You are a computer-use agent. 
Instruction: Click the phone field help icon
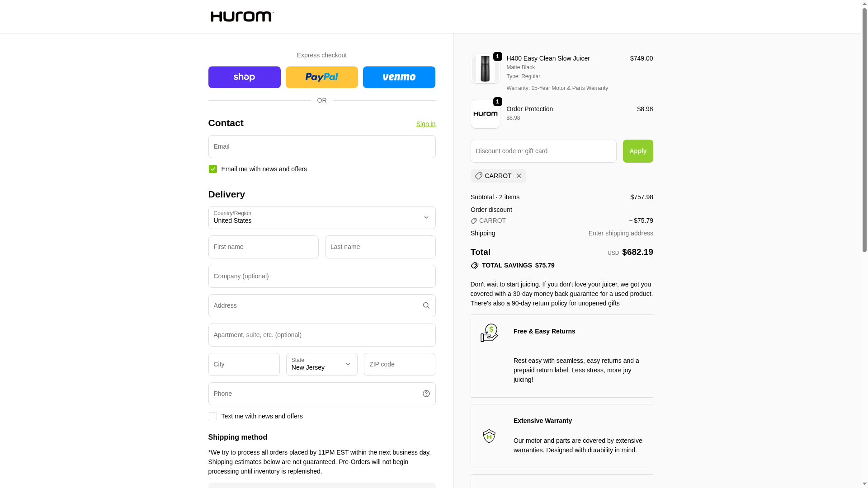tap(426, 394)
